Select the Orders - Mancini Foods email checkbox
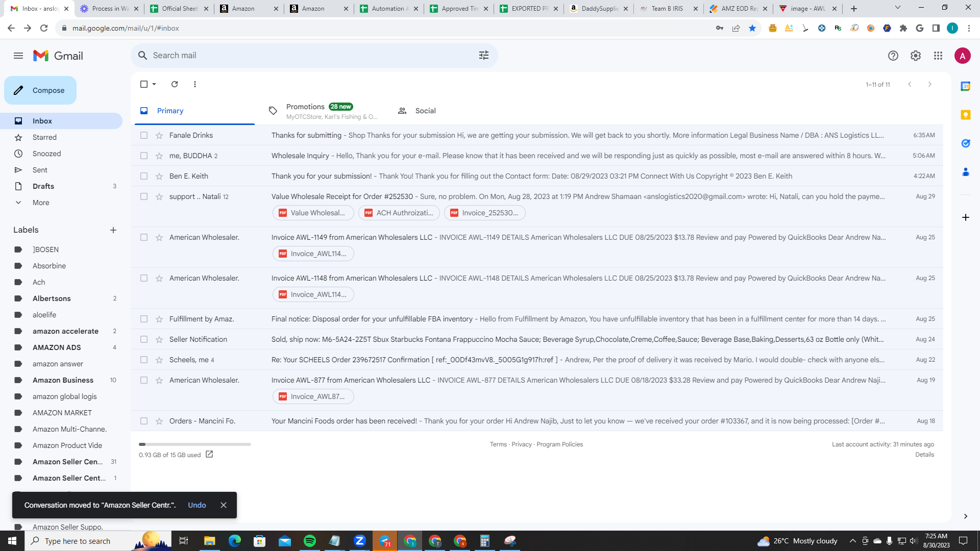 click(144, 421)
